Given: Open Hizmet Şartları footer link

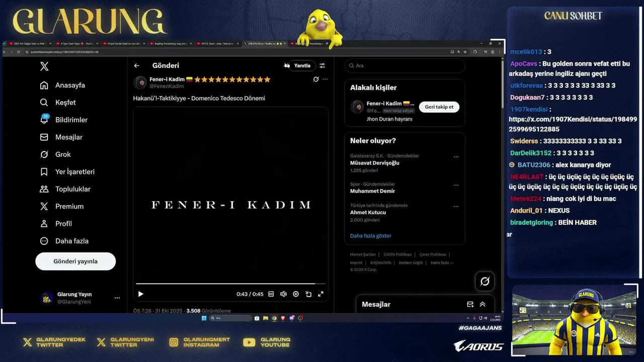Looking at the screenshot, I should [x=363, y=254].
